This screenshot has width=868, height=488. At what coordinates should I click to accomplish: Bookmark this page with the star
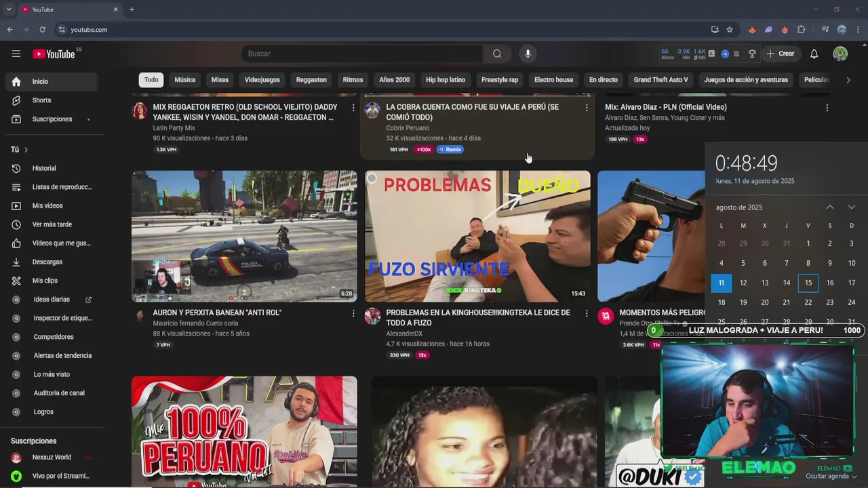tap(730, 30)
